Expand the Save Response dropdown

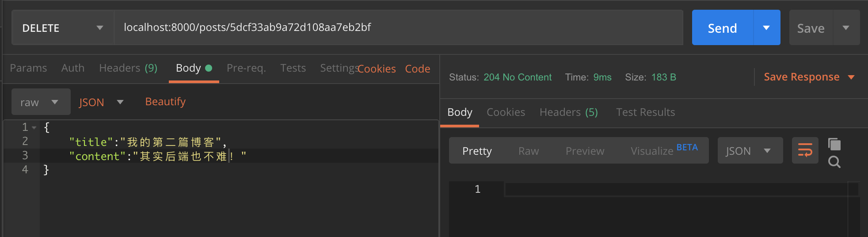[x=851, y=77]
